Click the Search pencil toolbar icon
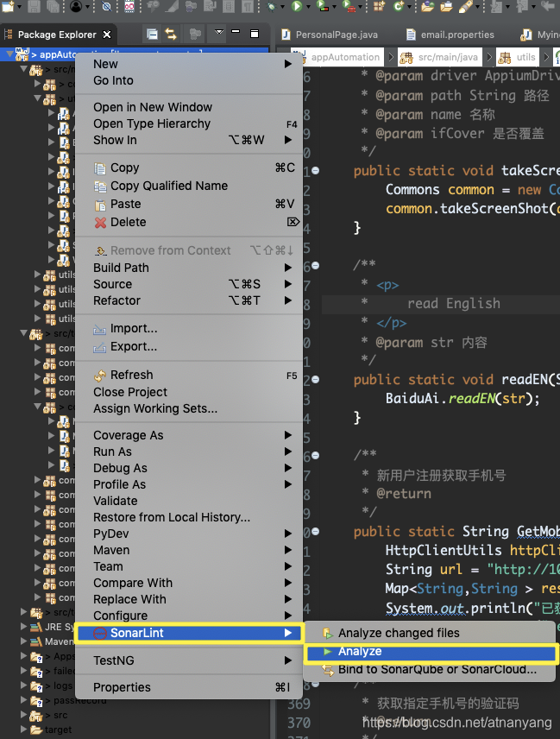The width and height of the screenshot is (560, 739). click(464, 6)
